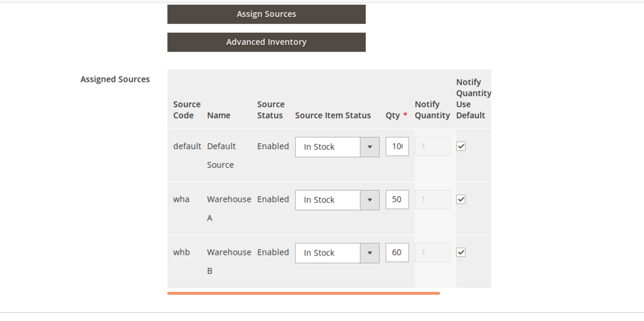Click Notify Quantity field for Warehouse A
Screen dimensions: 644x321
(x=432, y=200)
